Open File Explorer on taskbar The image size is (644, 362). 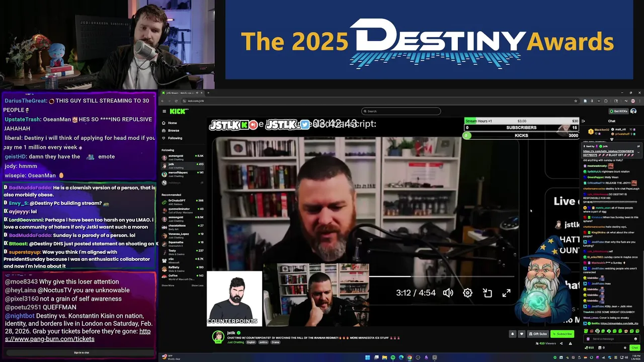(x=385, y=357)
